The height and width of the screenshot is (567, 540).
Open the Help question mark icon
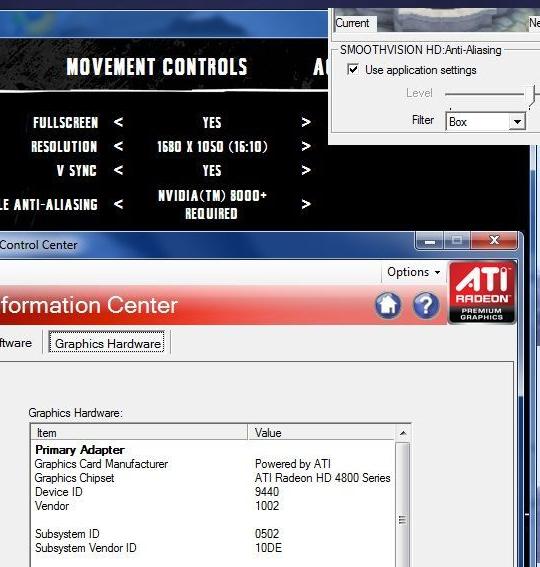426,306
